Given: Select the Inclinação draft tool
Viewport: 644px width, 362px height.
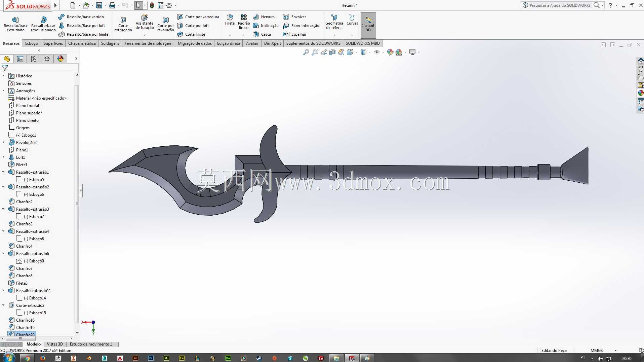Looking at the screenshot, I should pos(266,26).
